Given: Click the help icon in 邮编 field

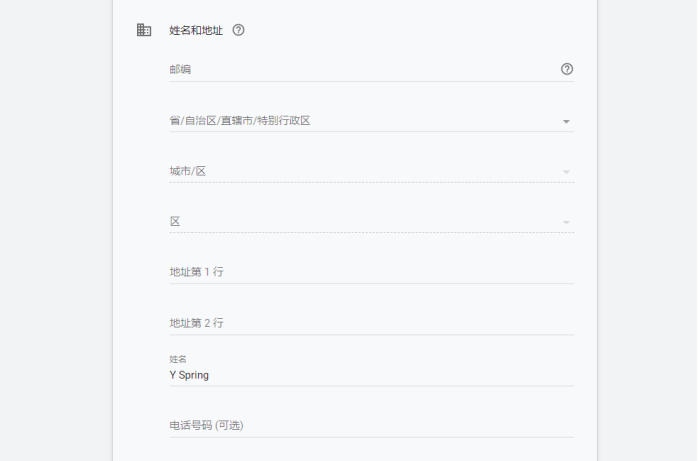Looking at the screenshot, I should 567,69.
